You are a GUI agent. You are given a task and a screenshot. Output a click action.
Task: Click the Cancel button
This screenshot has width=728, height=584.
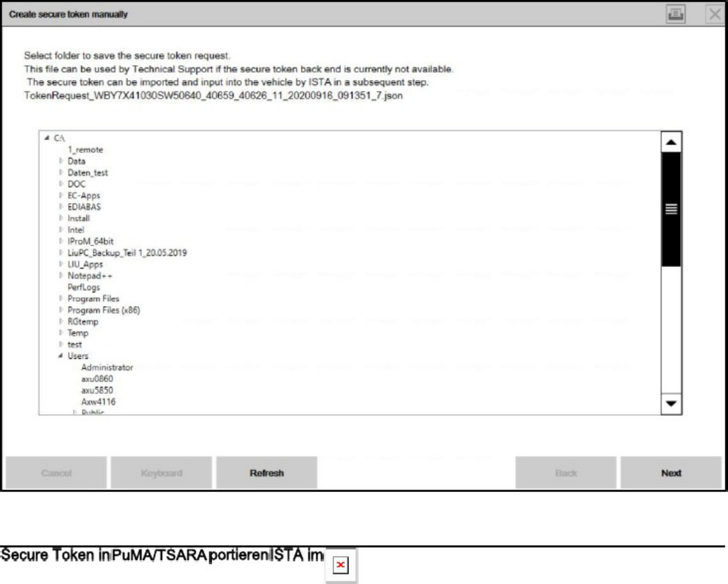click(x=56, y=473)
